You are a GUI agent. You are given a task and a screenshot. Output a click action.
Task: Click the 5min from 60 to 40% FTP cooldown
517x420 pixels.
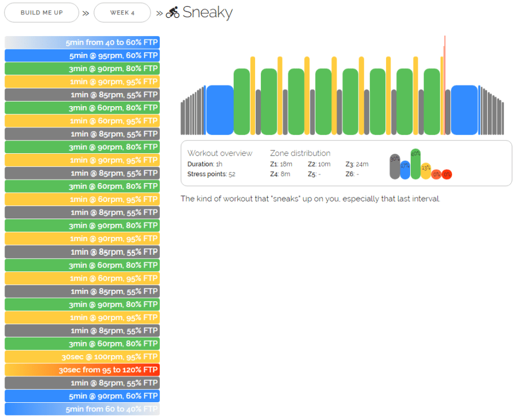82,409
